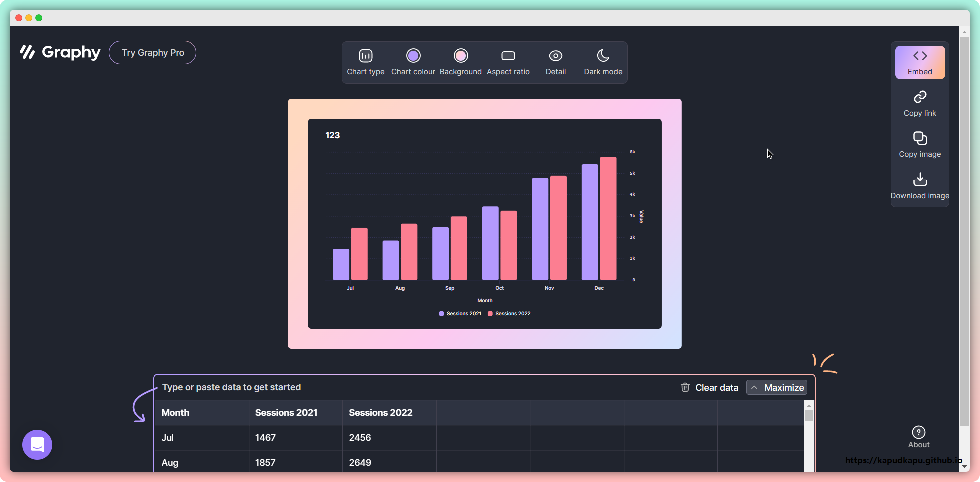This screenshot has width=980, height=482.
Task: Open the Background picker
Action: [x=460, y=62]
